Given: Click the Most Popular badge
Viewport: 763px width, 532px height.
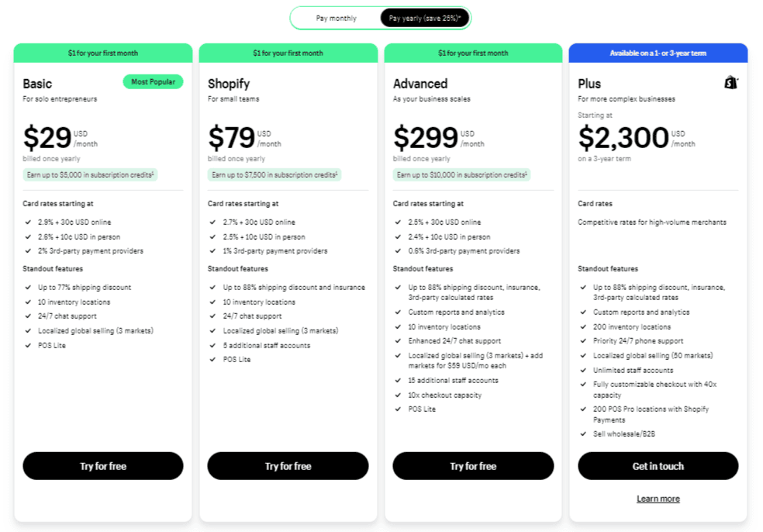Looking at the screenshot, I should point(153,81).
